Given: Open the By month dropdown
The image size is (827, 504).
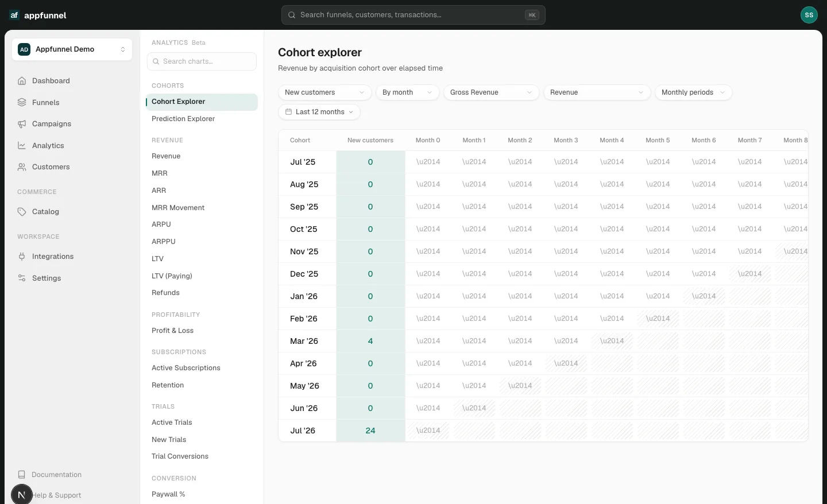Looking at the screenshot, I should pyautogui.click(x=407, y=92).
